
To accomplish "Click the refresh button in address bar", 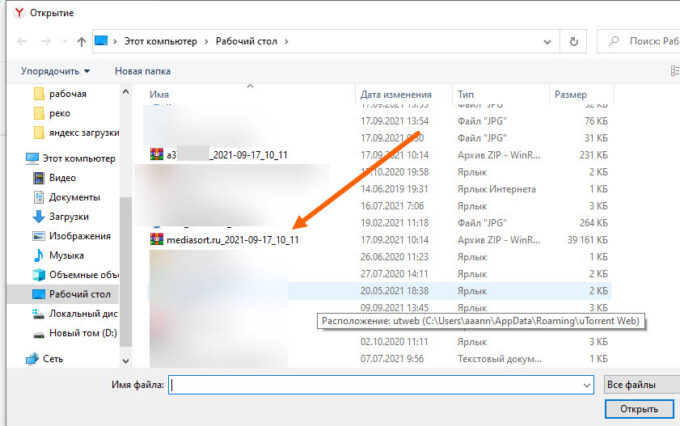I will 573,42.
